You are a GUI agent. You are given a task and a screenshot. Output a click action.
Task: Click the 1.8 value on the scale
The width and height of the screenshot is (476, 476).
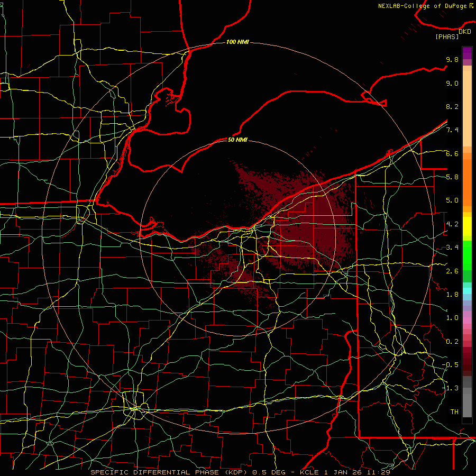452,295
